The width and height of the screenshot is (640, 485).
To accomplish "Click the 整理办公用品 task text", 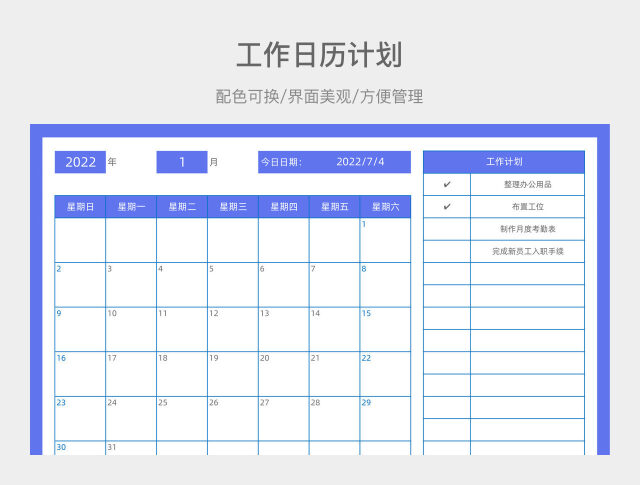I will coord(527,185).
